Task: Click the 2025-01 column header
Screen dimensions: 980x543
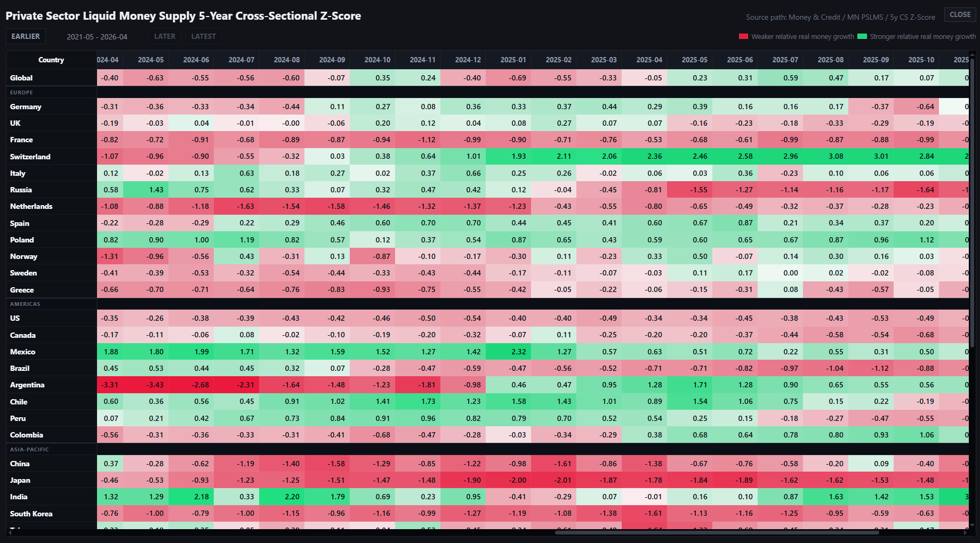Action: (513, 60)
